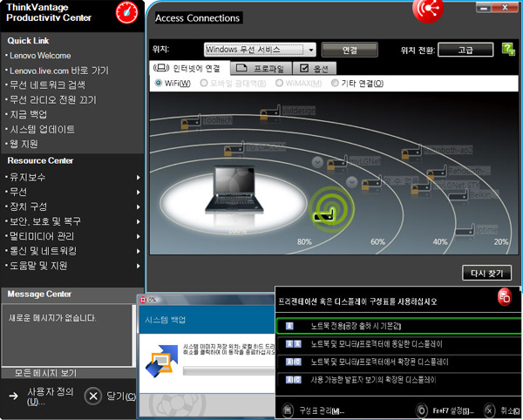The width and height of the screenshot is (523, 420).
Task: Switch to the 프로파일 tab
Action: coord(261,68)
